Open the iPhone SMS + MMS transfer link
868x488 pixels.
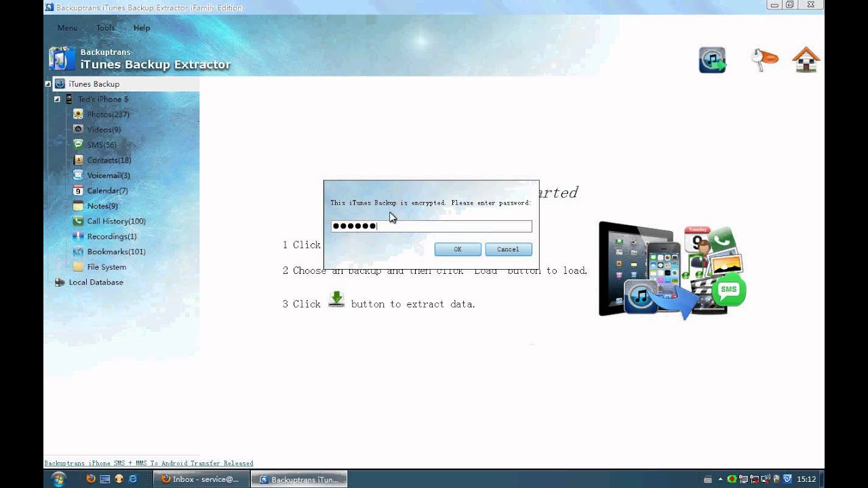coord(149,464)
